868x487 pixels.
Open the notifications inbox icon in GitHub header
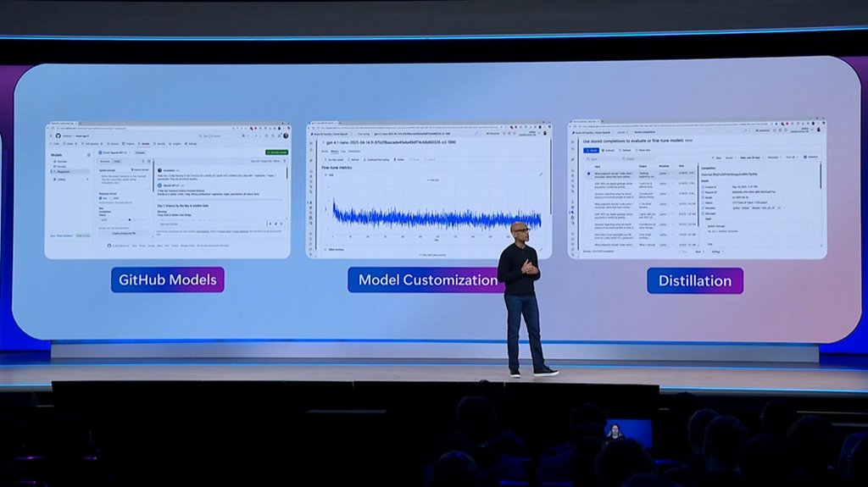[279, 136]
